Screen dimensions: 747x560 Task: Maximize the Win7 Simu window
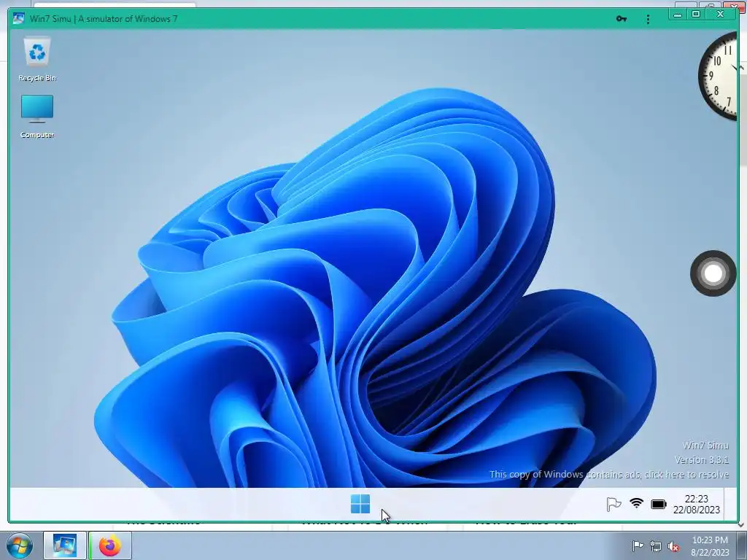coord(695,15)
